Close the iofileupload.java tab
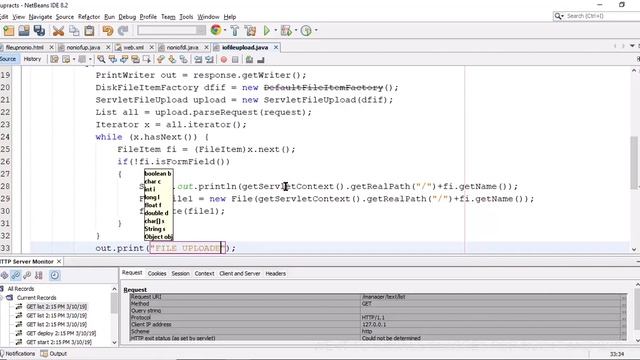This screenshot has height=360, width=640. tap(276, 47)
